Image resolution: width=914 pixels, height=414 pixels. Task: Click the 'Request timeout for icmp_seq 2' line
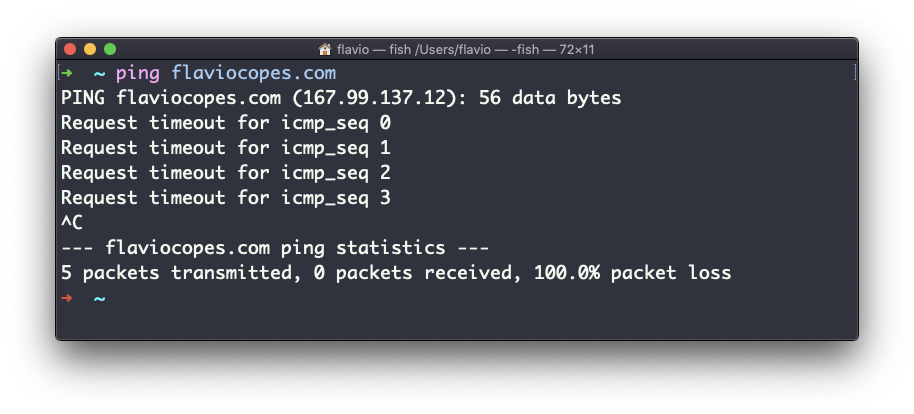[x=226, y=173]
